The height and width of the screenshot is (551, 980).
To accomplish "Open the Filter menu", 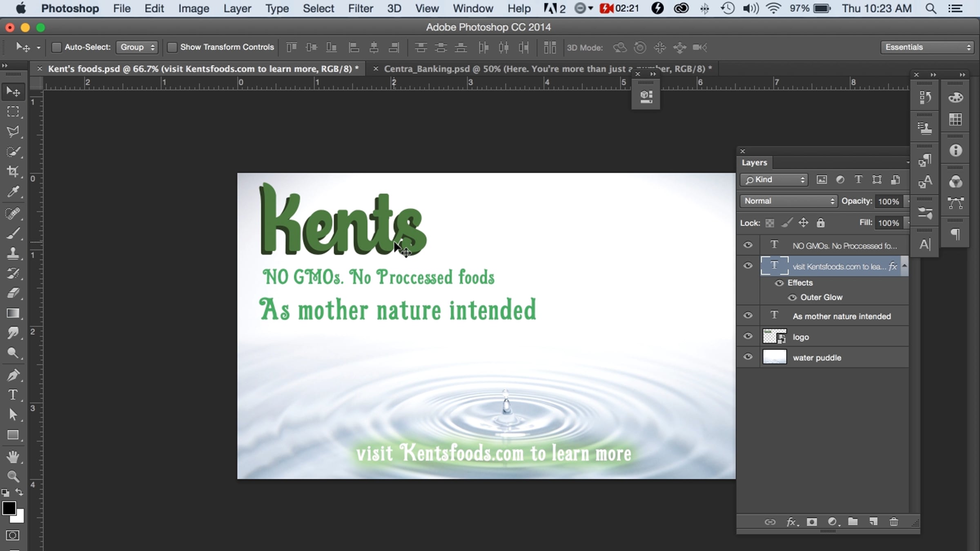I will click(360, 9).
